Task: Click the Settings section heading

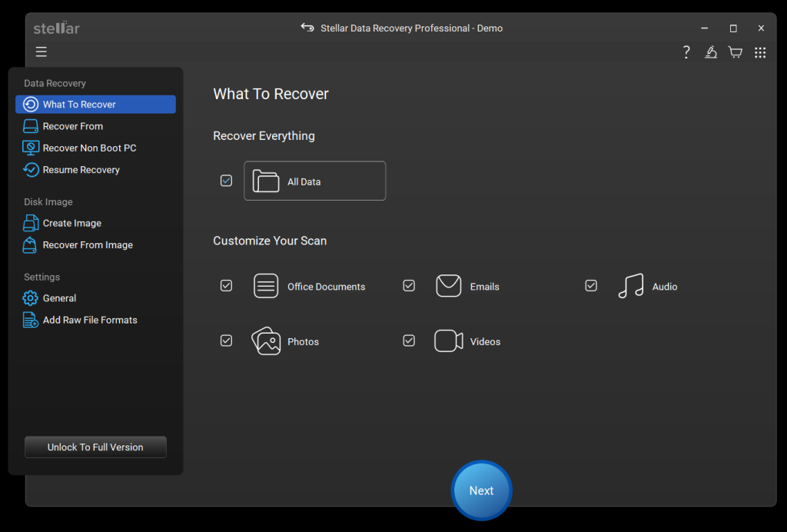Action: pyautogui.click(x=42, y=277)
